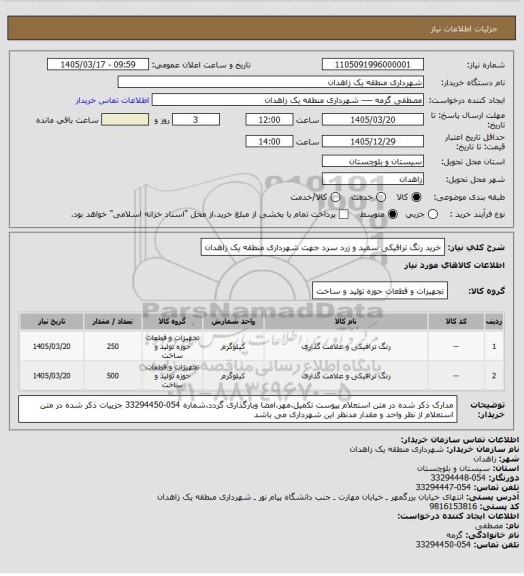
Task: Choose the متوسط purchase process option
Action: [393, 214]
